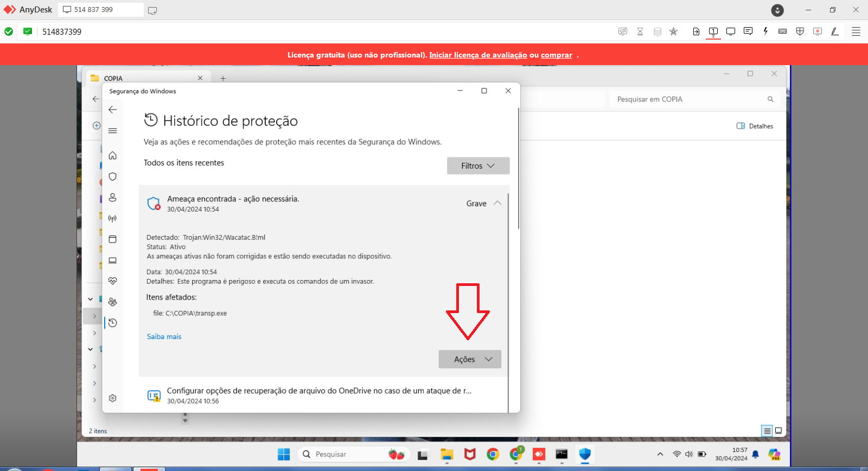Image resolution: width=868 pixels, height=471 pixels.
Task: Open remote Windows Start menu
Action: click(x=284, y=454)
